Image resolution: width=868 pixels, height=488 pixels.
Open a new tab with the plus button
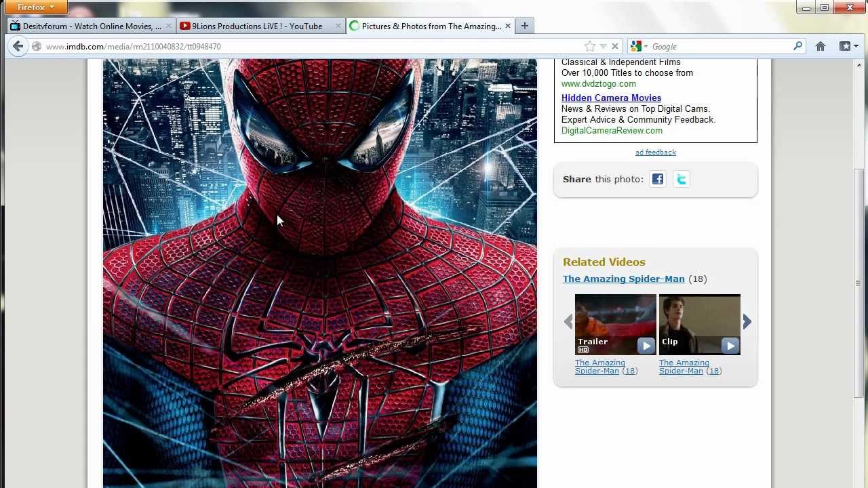tap(524, 26)
